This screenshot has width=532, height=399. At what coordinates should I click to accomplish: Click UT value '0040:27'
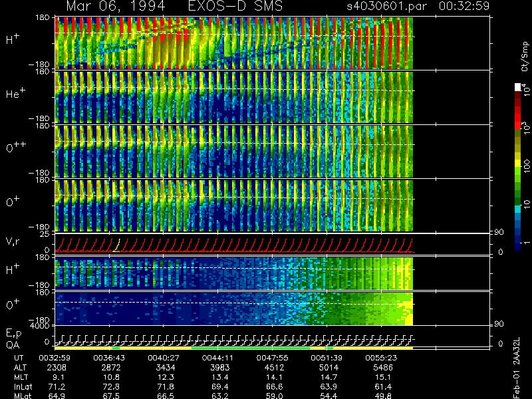coord(163,358)
